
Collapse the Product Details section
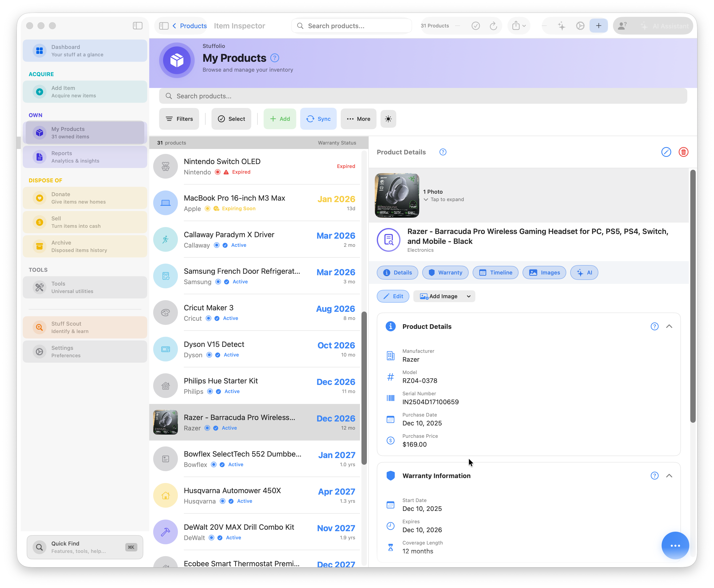[x=669, y=326]
